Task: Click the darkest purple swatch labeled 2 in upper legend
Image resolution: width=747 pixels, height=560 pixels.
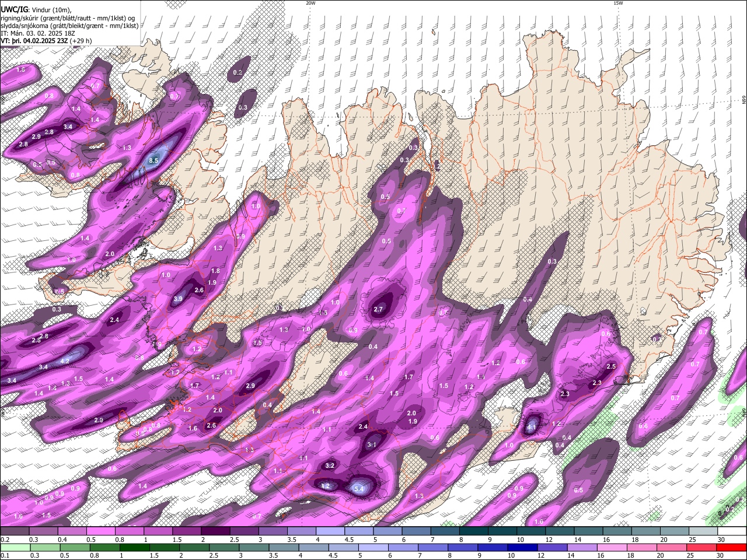Action: point(215,531)
